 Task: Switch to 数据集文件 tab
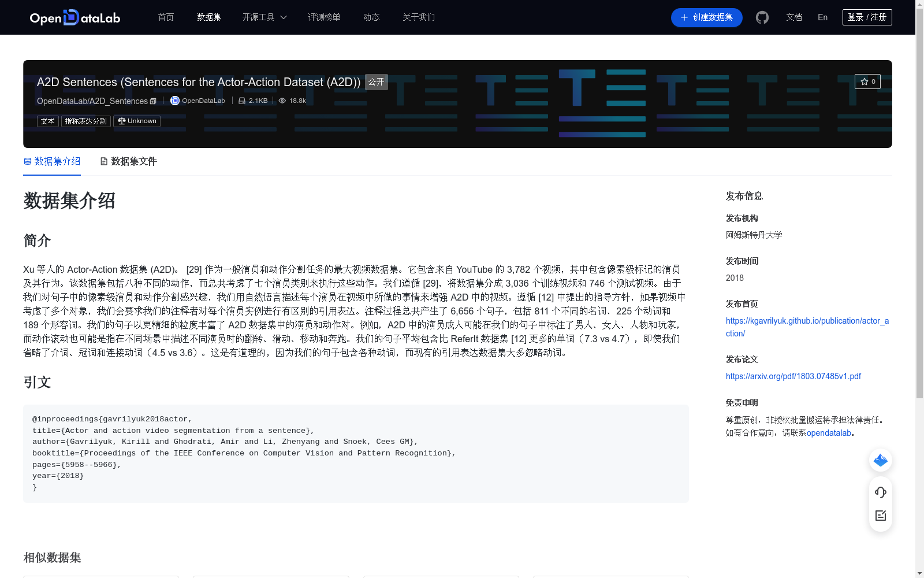click(x=128, y=161)
